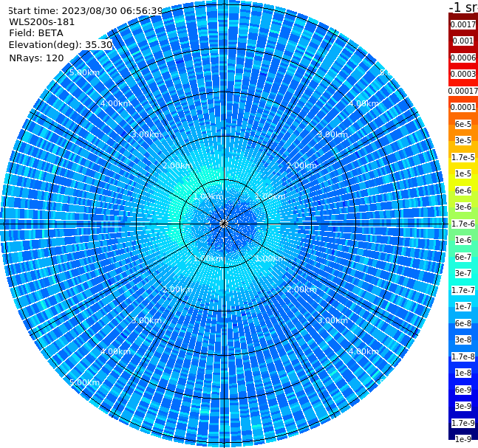Click the 6e-6 colorbar value
Image resolution: width=478 pixels, height=448 pixels.
tap(463, 190)
